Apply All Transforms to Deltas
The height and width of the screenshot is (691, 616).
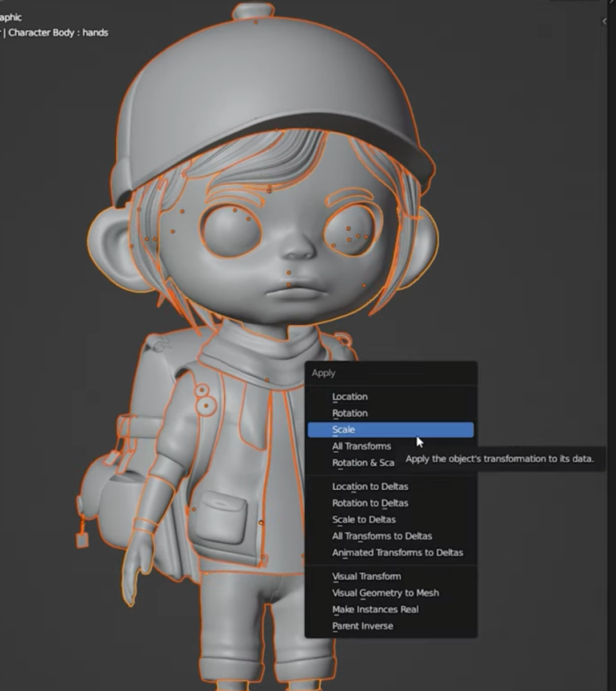(x=381, y=536)
